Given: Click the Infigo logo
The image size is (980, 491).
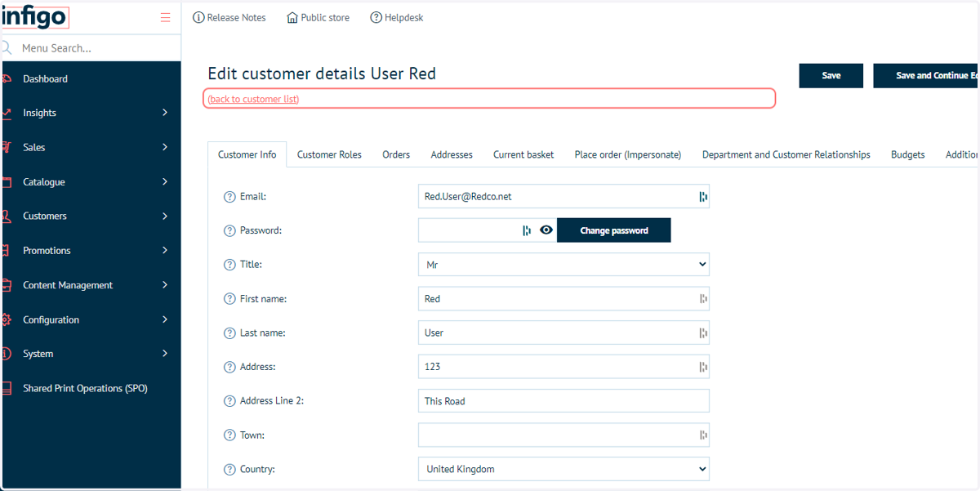Looking at the screenshot, I should point(33,17).
